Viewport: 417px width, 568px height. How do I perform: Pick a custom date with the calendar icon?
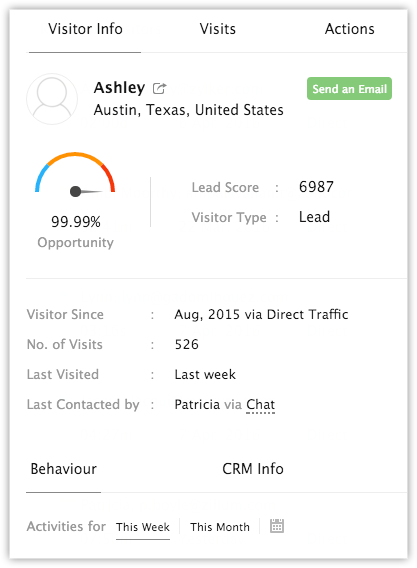point(277,526)
